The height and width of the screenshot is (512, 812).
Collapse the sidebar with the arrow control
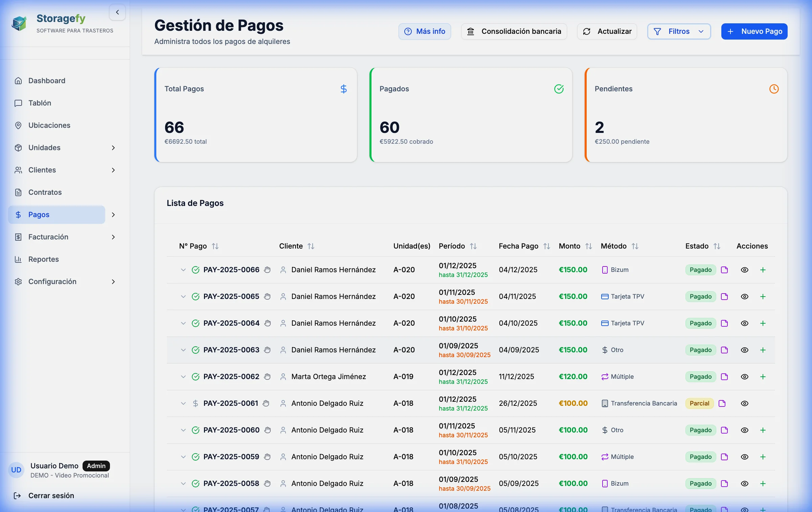117,12
